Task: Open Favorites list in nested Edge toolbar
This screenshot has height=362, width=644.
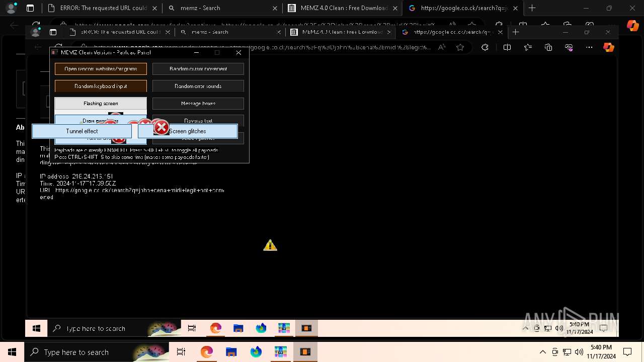Action: pos(528,47)
